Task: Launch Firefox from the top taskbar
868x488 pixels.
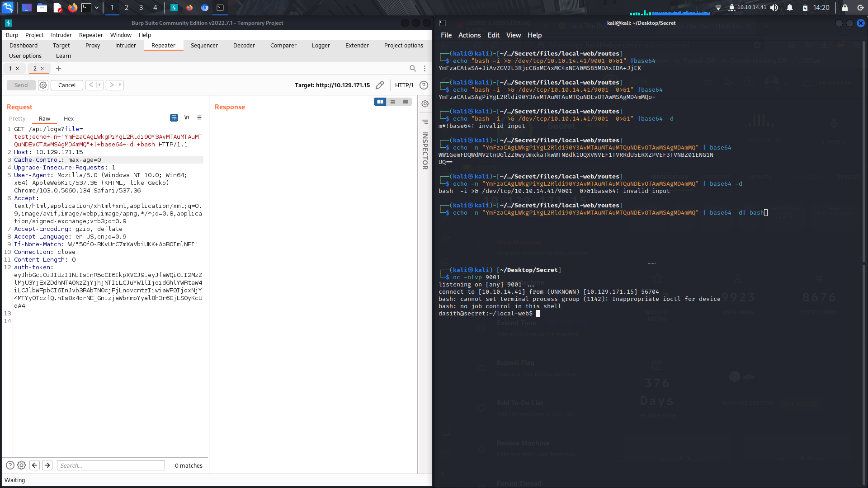Action: 74,8
